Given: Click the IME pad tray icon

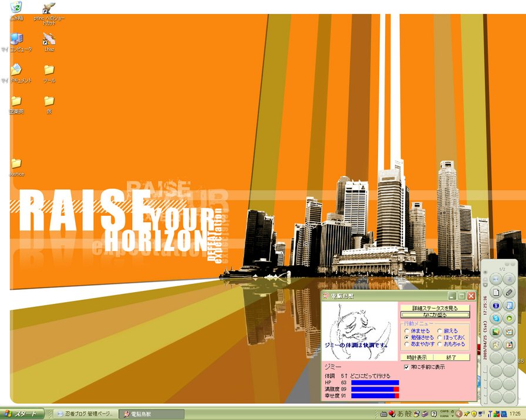Looking at the screenshot, I should coord(416,414).
